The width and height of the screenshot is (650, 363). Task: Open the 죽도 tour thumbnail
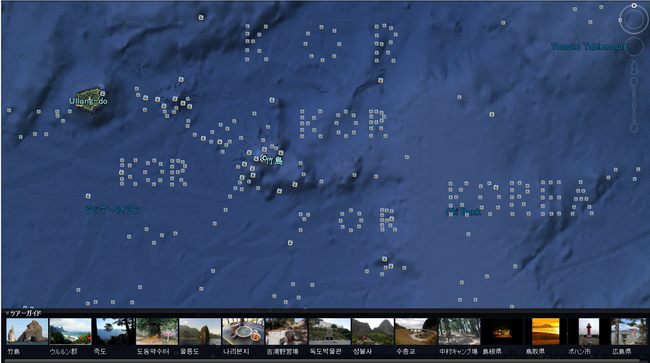click(113, 332)
